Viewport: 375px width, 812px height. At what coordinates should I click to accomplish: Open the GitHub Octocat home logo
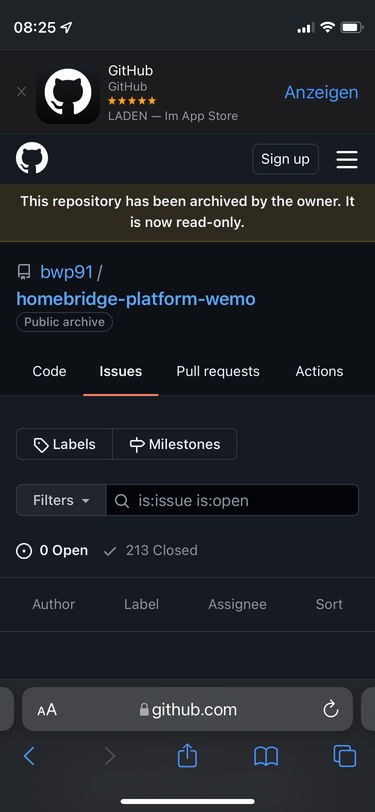coord(32,158)
